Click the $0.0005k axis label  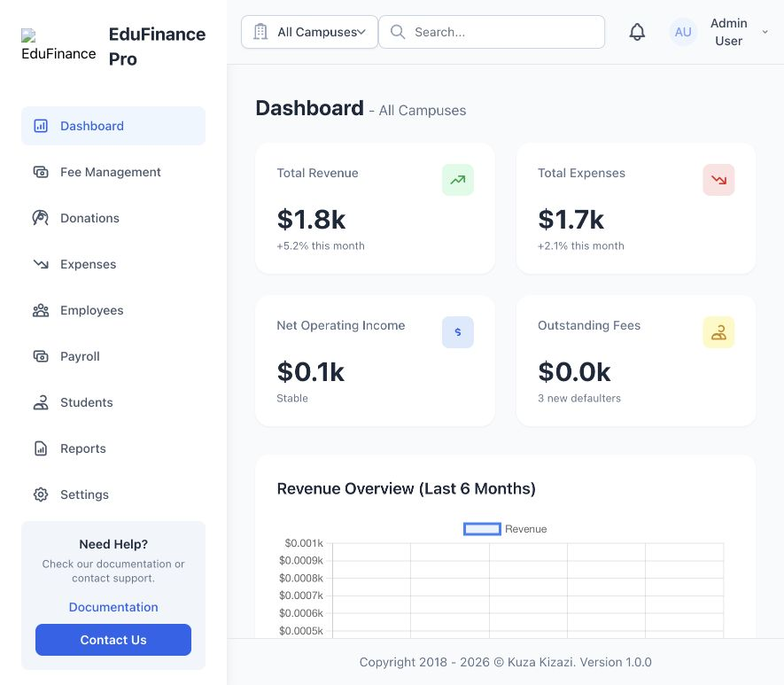[301, 631]
